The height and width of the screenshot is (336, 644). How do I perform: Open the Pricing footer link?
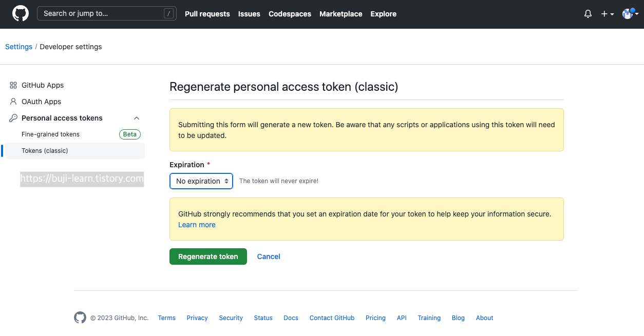pos(375,318)
